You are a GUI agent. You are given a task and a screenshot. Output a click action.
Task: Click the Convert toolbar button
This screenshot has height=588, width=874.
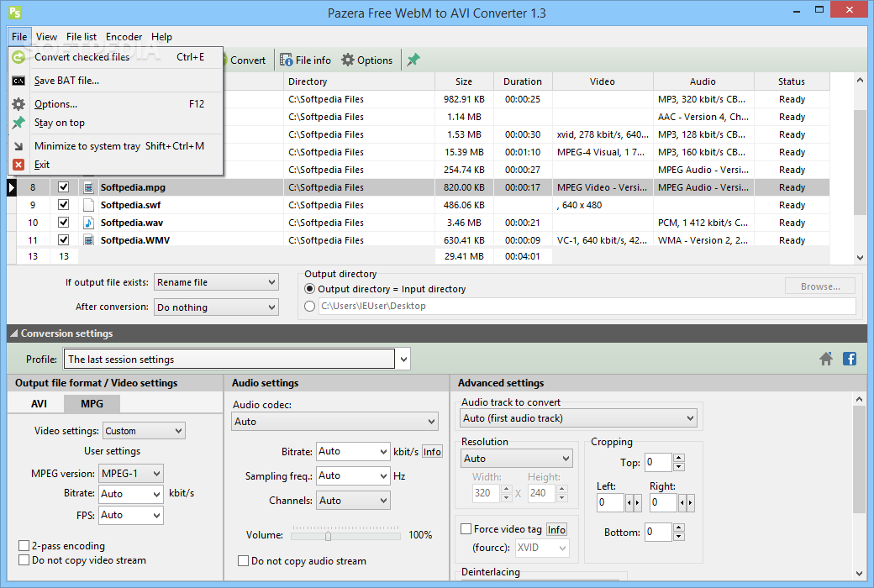pos(247,60)
